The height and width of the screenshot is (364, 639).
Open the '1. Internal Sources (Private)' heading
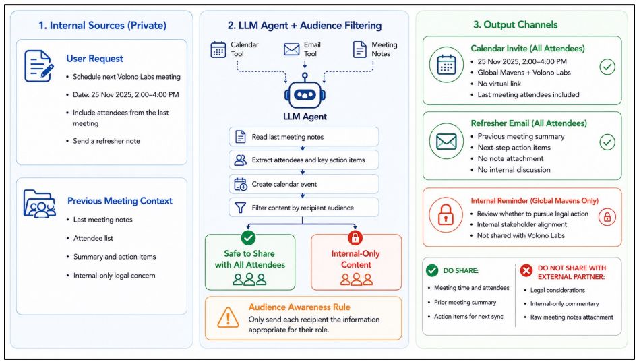[102, 25]
